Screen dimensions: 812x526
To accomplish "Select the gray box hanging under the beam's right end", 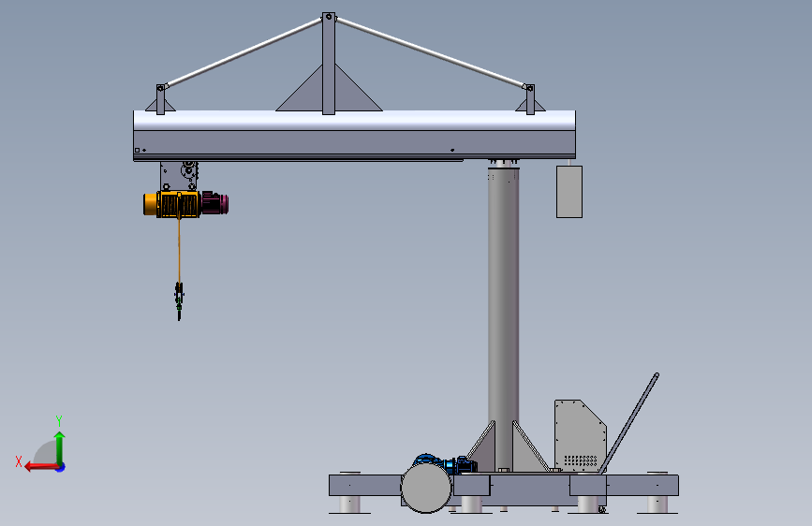I will (569, 192).
